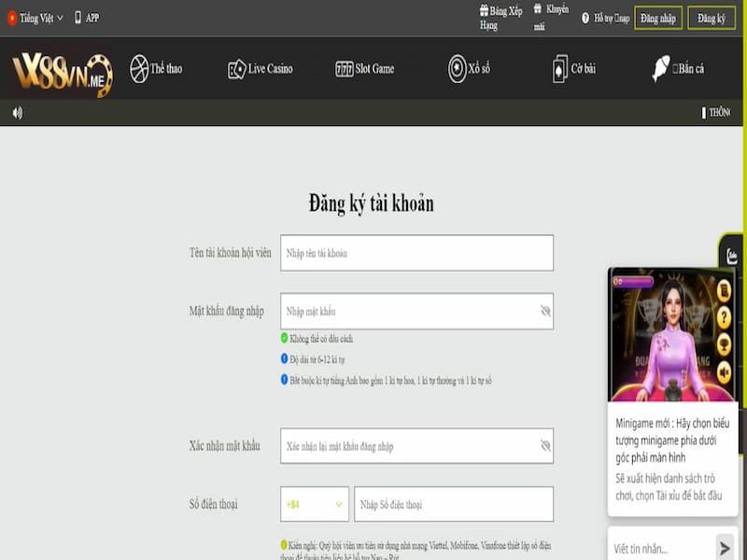Mute sound on the minigame thumbnail
This screenshot has height=560, width=747.
point(724,373)
